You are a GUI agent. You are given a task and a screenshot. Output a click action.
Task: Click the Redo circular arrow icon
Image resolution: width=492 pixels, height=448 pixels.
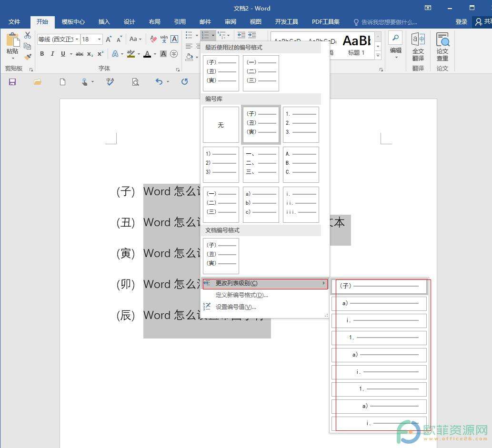[x=184, y=82]
